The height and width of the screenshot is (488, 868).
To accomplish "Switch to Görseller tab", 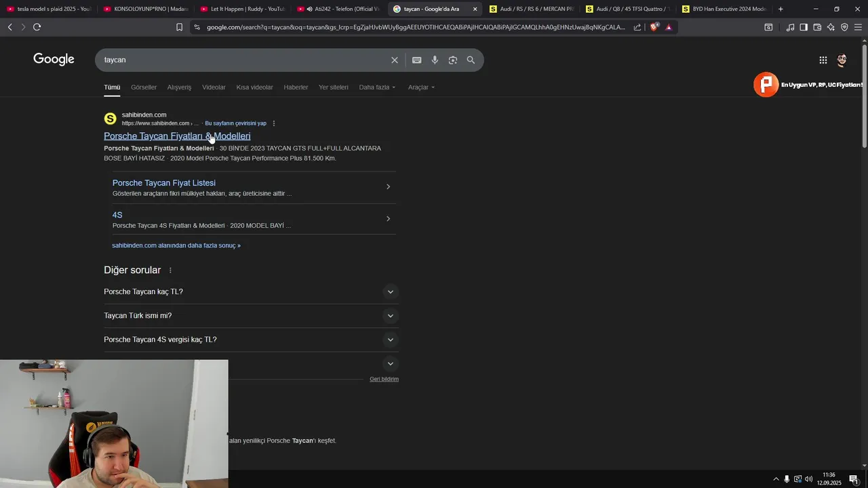I will click(x=144, y=87).
